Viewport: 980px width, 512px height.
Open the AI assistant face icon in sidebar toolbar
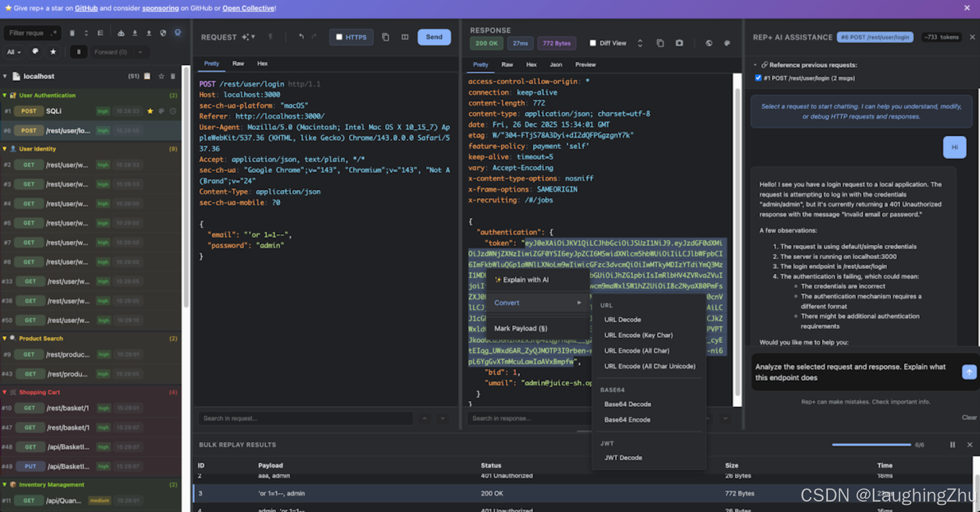[178, 33]
